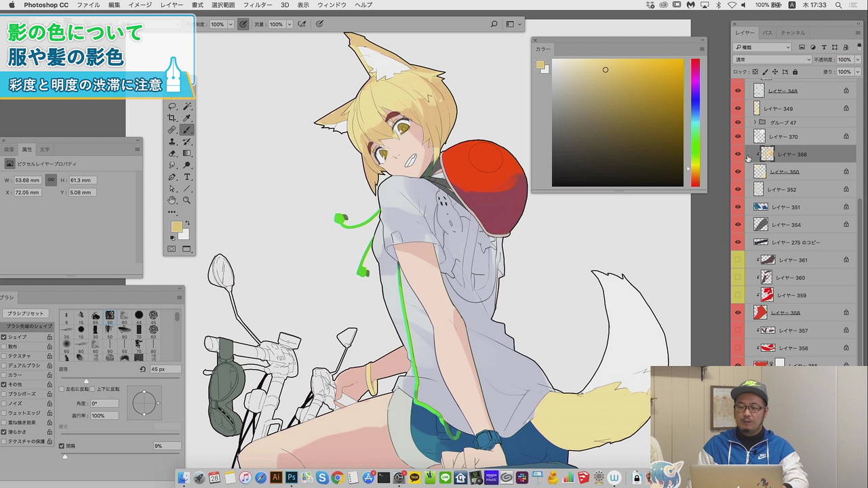Open the 選択範囲 menu
This screenshot has width=868, height=488.
223,5
